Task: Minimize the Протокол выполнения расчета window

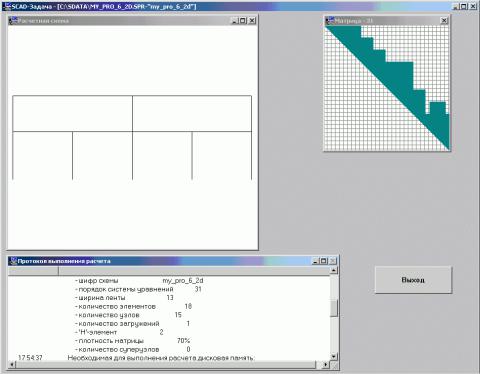Action: (315, 261)
